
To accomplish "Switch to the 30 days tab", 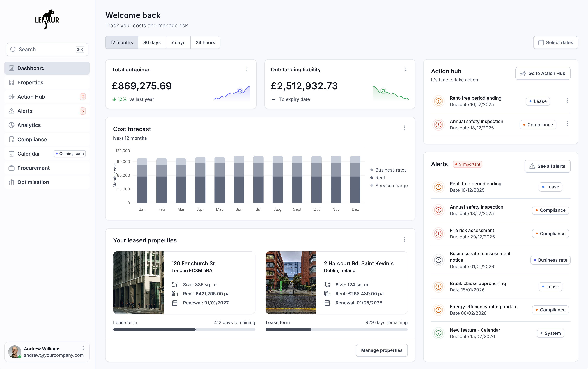I will click(x=152, y=42).
